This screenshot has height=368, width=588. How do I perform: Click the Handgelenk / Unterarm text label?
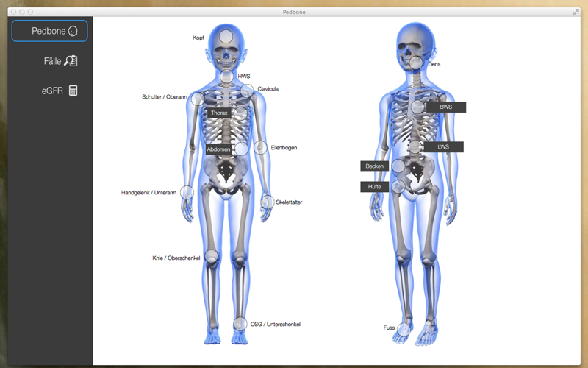click(x=148, y=193)
